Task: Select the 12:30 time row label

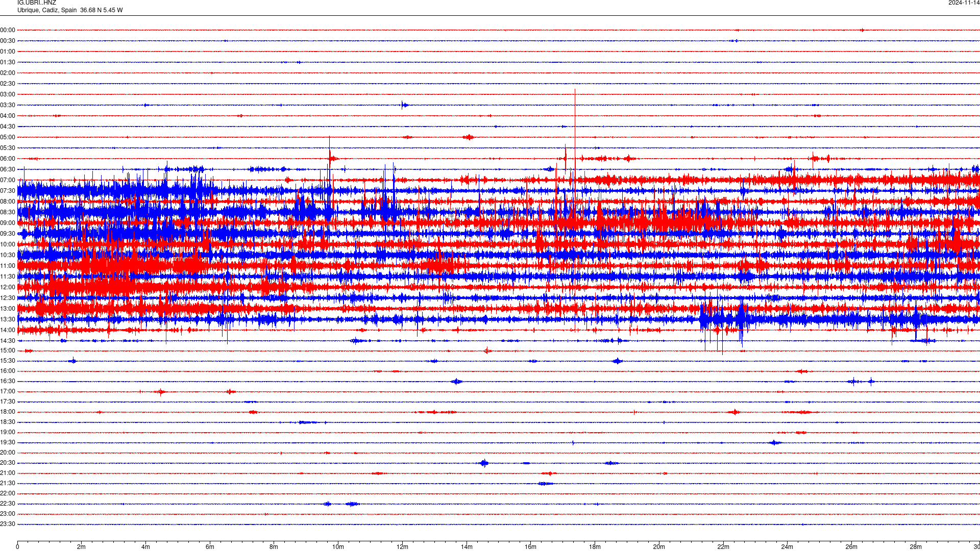Action: (x=8, y=298)
